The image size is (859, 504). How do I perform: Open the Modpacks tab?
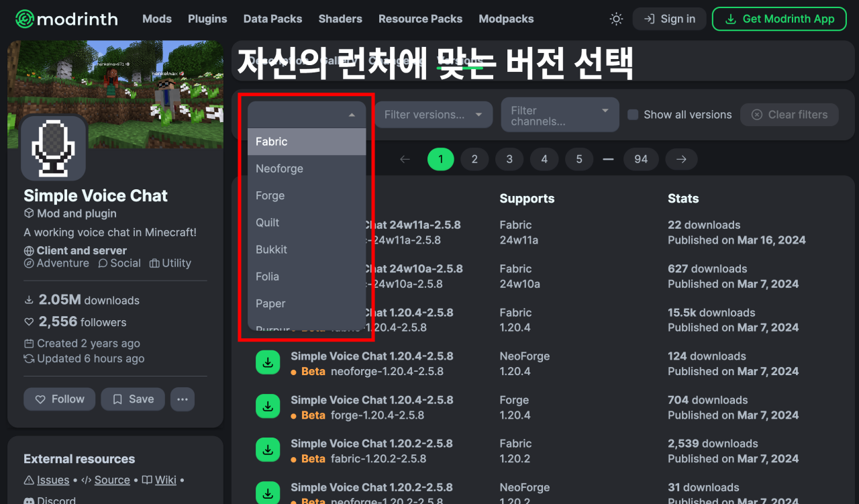506,19
